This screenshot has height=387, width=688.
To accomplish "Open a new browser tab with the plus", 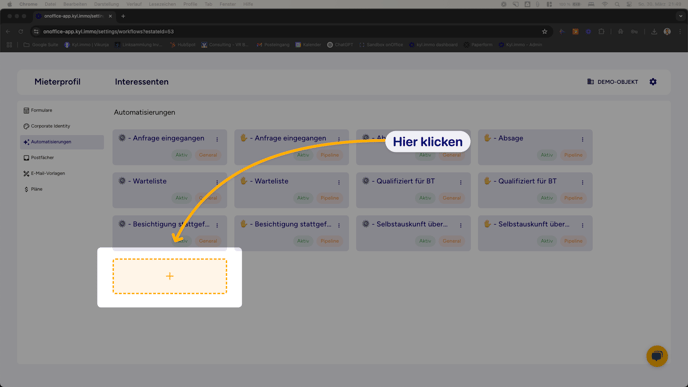I will tap(123, 16).
